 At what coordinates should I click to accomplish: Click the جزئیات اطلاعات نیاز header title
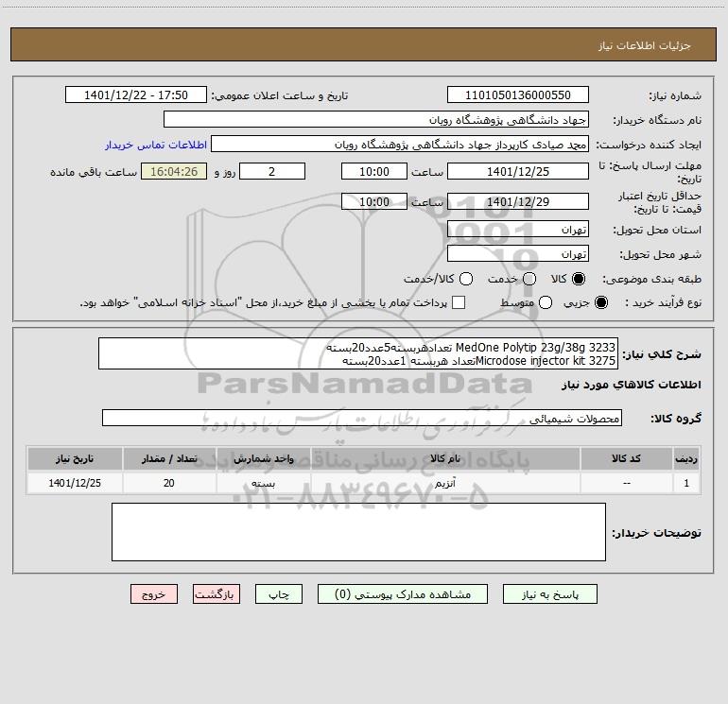(x=645, y=45)
